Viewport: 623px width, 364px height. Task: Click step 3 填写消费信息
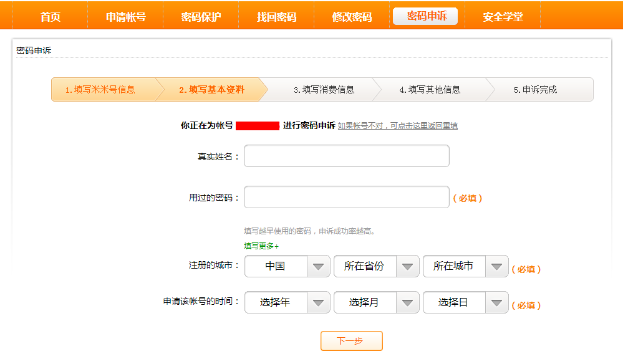(x=324, y=90)
